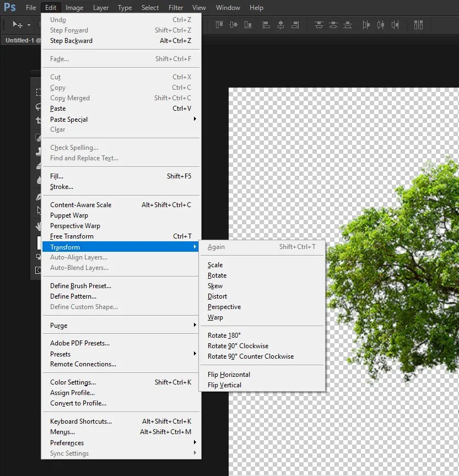This screenshot has height=476, width=459.
Task: Select the Direct Selection arrow tool
Action: pos(37,209)
